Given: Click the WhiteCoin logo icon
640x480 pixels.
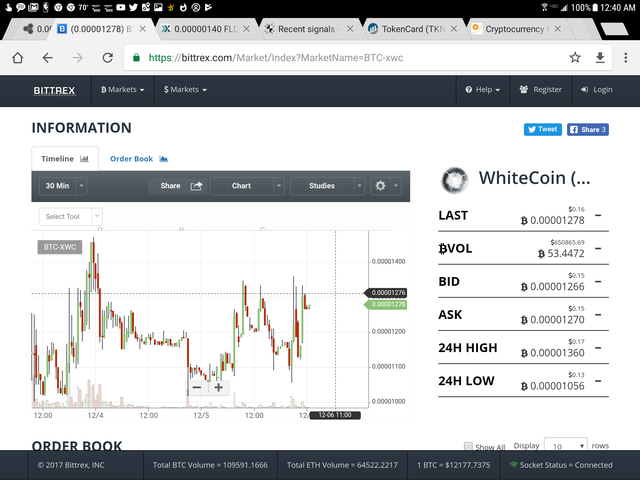Looking at the screenshot, I should pyautogui.click(x=454, y=180).
